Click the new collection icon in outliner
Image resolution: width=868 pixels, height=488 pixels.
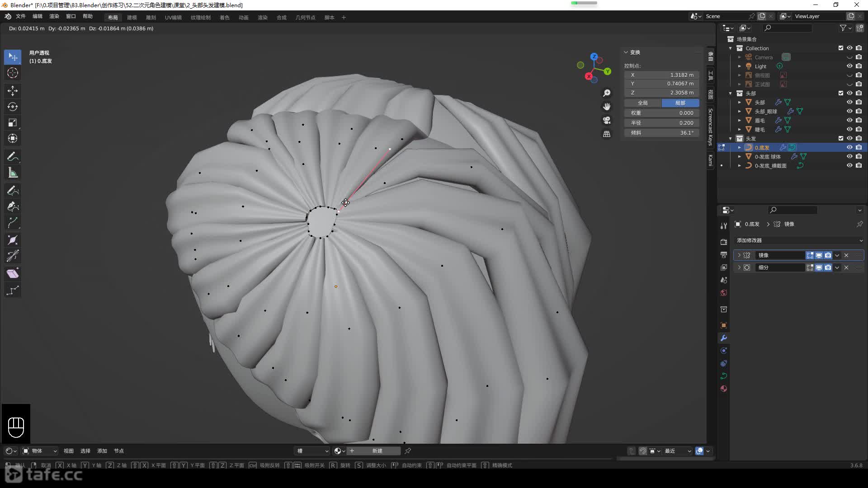pyautogui.click(x=860, y=28)
